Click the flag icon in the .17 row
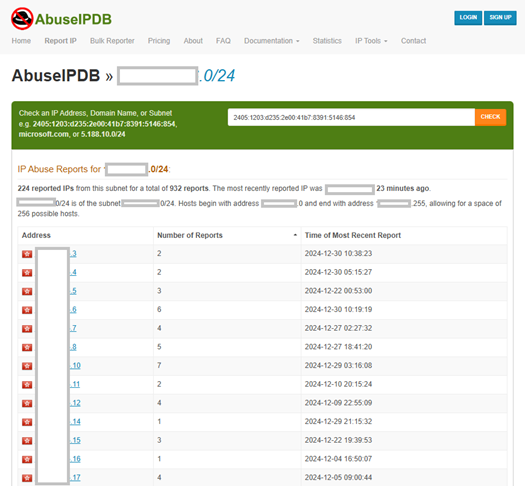Screen dimensions: 525x486 click(x=27, y=478)
